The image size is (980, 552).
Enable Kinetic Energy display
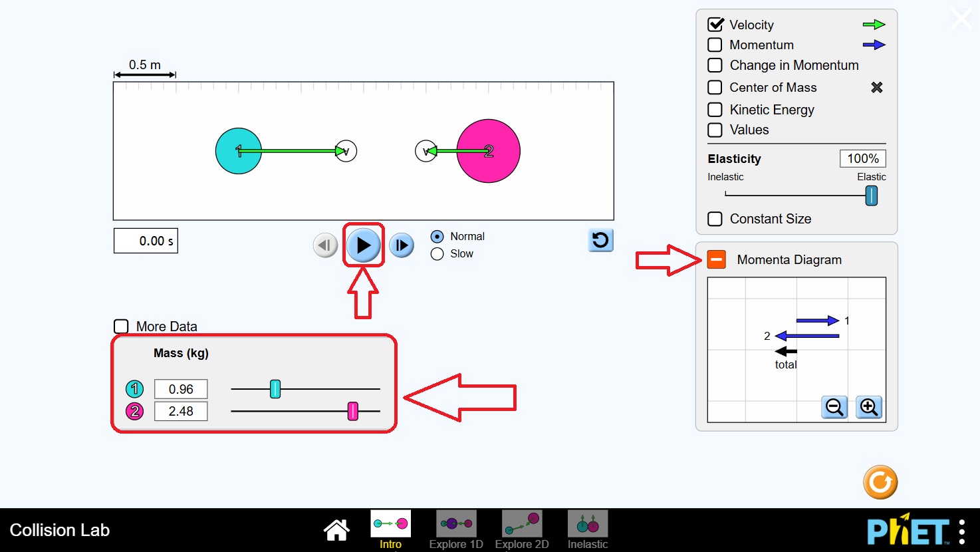point(715,110)
